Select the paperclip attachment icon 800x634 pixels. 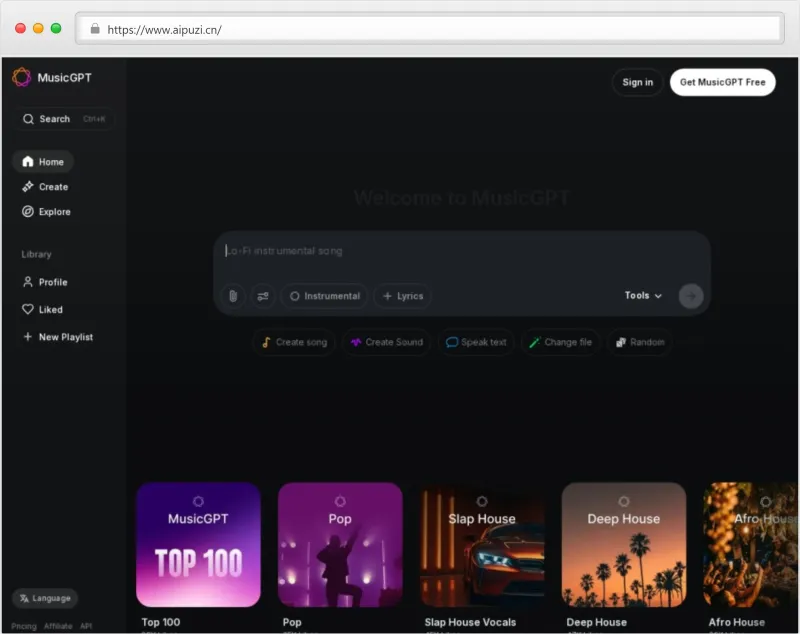230,296
